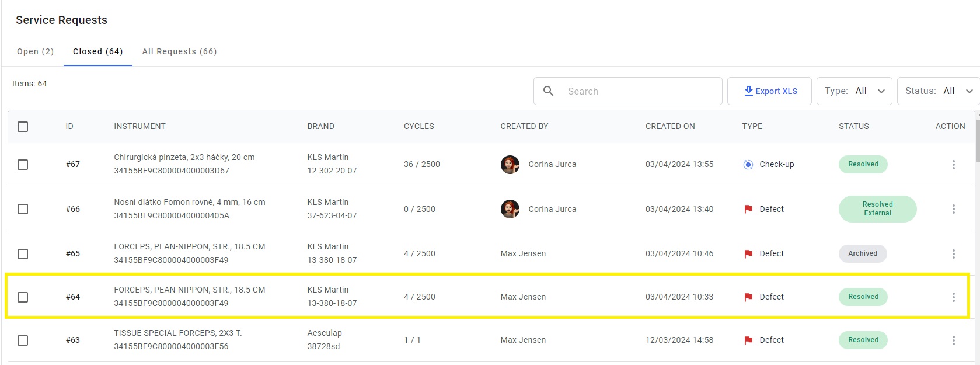Switch to the Open (2) tab

point(36,51)
